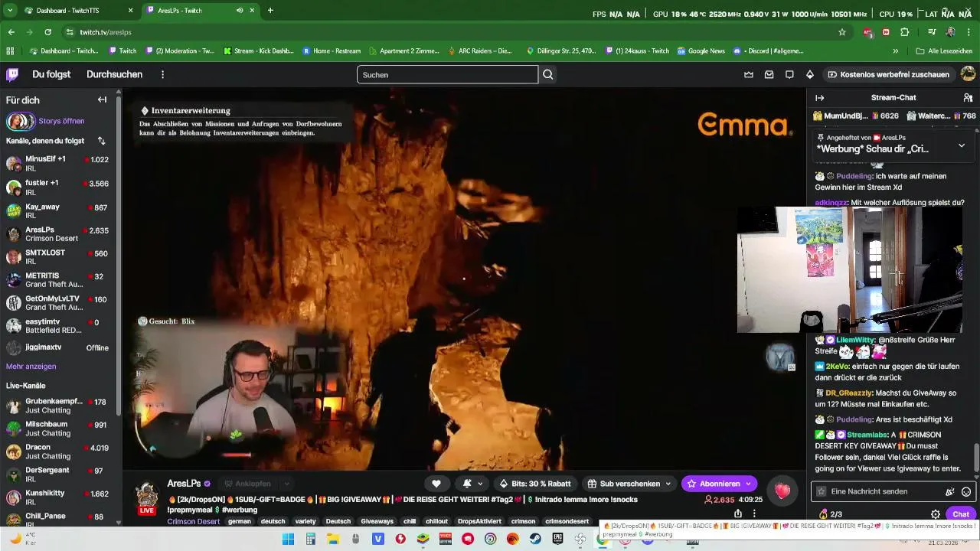Click the twitch.tv/areslps address bar
The image size is (980, 551).
pyautogui.click(x=452, y=32)
